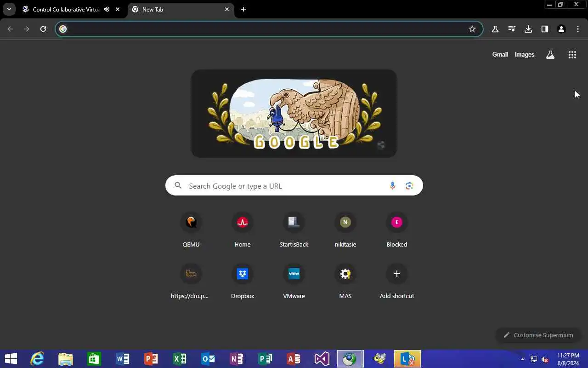Focus the browser address bar
The height and width of the screenshot is (368, 588).
pos(269,29)
